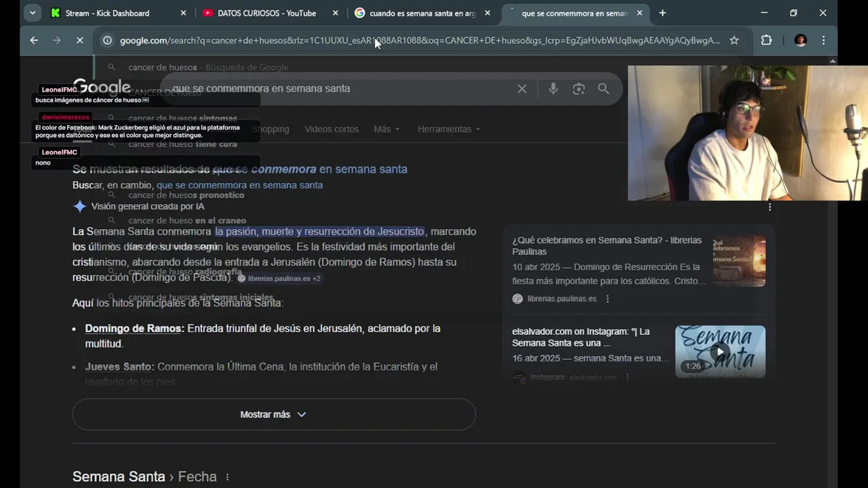Click the browser forward arrow
The image size is (868, 488).
[x=57, y=41]
